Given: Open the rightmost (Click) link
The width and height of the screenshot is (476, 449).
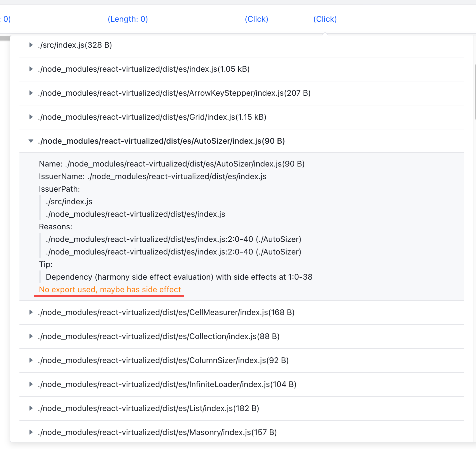Looking at the screenshot, I should click(325, 19).
